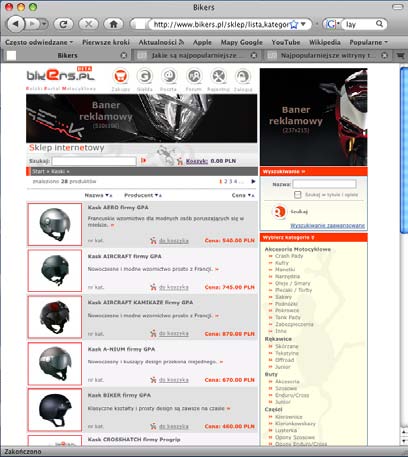This screenshot has height=457, width=408.
Task: Open the Enduro/Cross boots category
Action: click(x=292, y=395)
